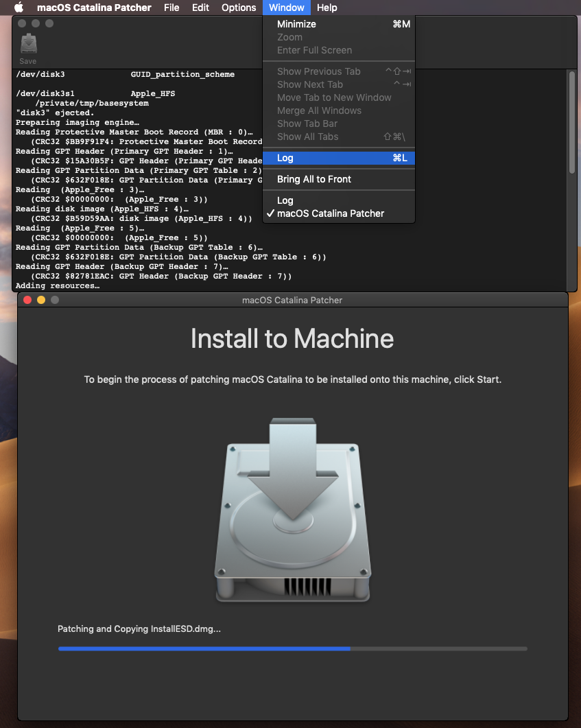The width and height of the screenshot is (581, 728).
Task: Click log line 'Preparing imaging engine…'
Action: [77, 123]
